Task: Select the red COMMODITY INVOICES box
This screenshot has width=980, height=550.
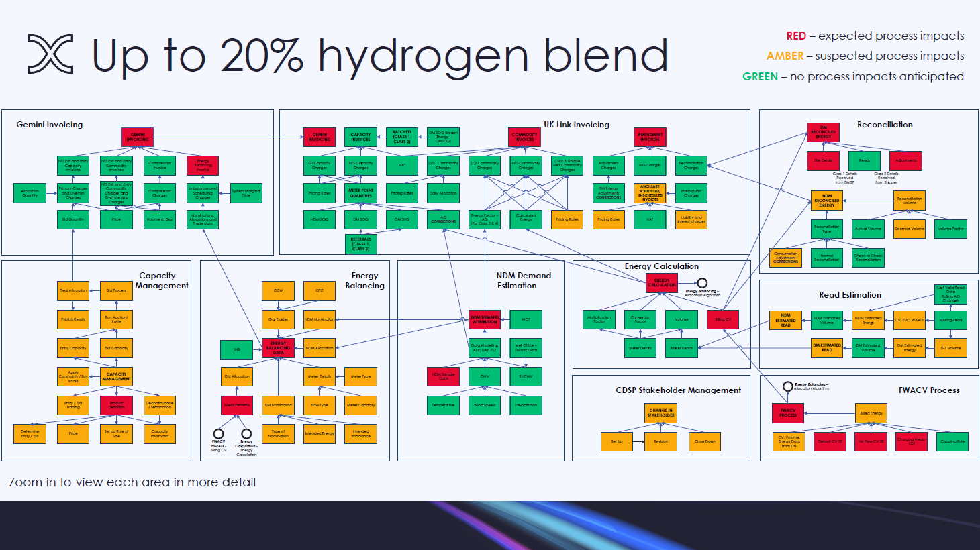Action: (x=525, y=137)
